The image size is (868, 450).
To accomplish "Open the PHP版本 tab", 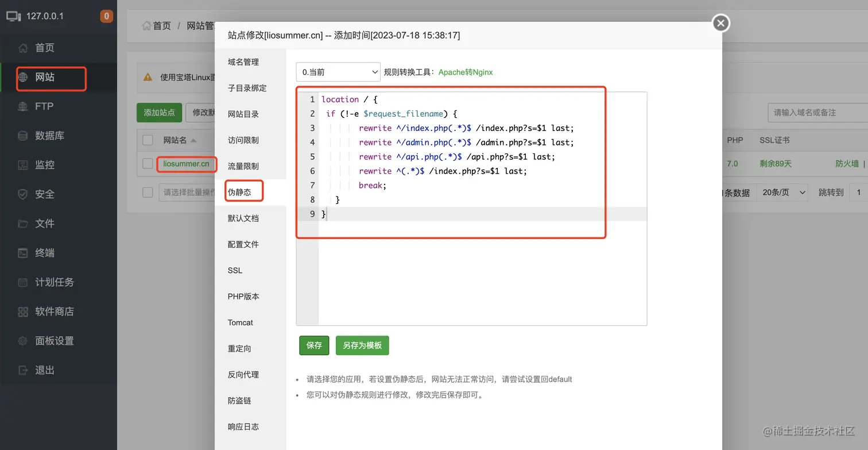I will coord(250,297).
